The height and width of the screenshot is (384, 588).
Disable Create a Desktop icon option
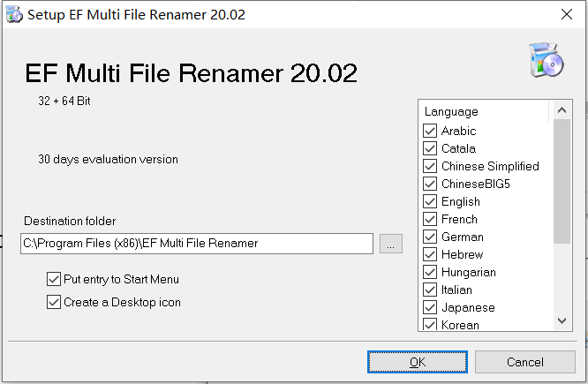coord(54,302)
